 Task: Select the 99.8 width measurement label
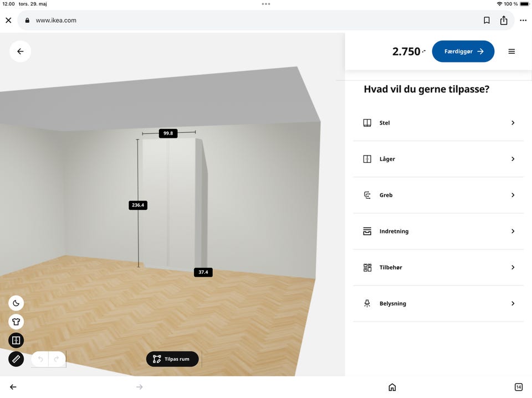point(168,133)
